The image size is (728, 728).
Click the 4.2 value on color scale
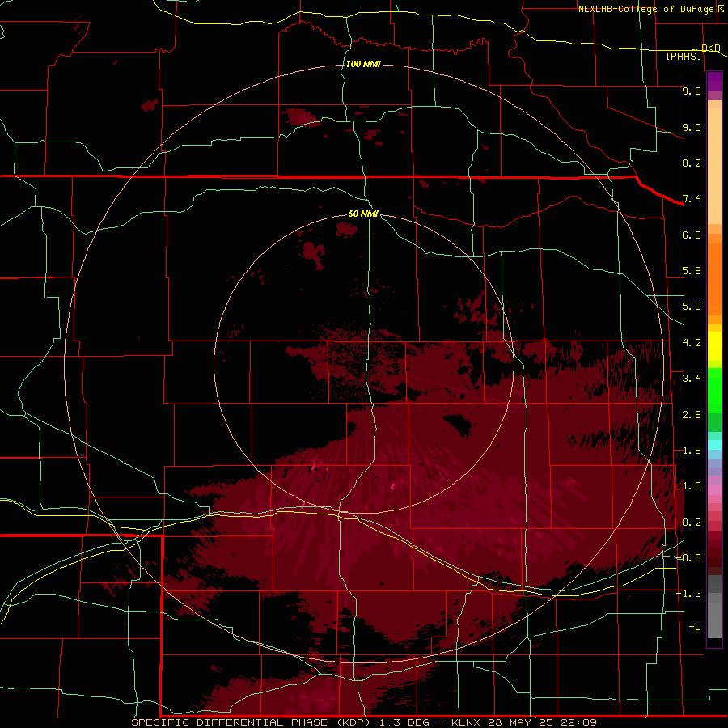(x=692, y=343)
